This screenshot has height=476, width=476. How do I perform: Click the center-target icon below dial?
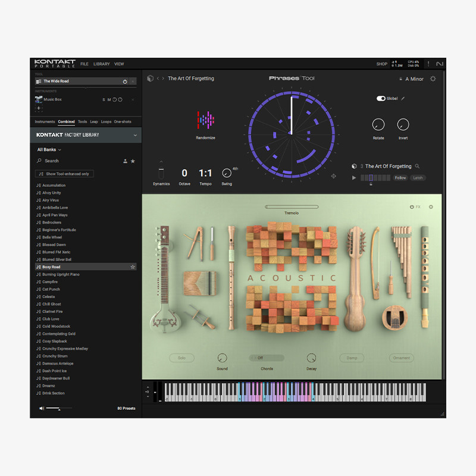coord(333,176)
